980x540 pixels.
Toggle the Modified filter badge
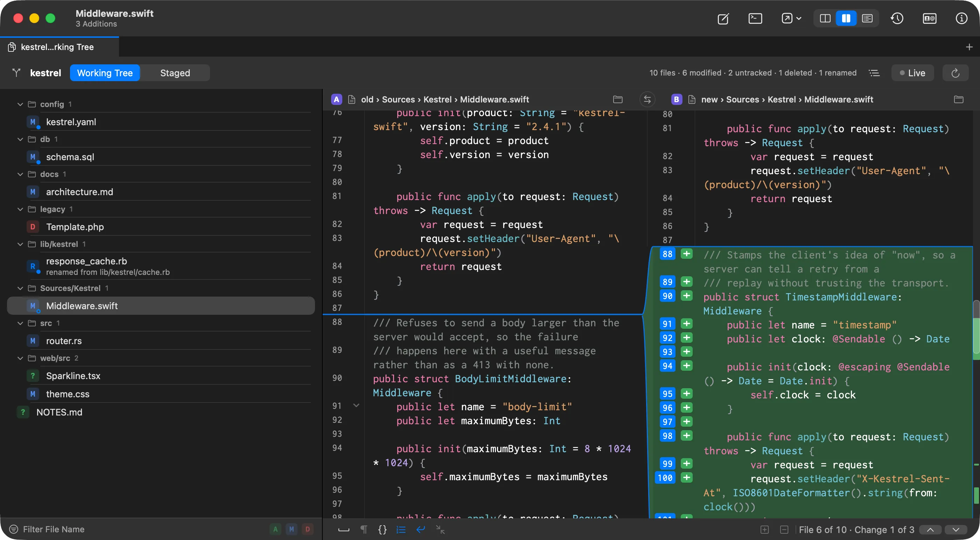pyautogui.click(x=292, y=529)
